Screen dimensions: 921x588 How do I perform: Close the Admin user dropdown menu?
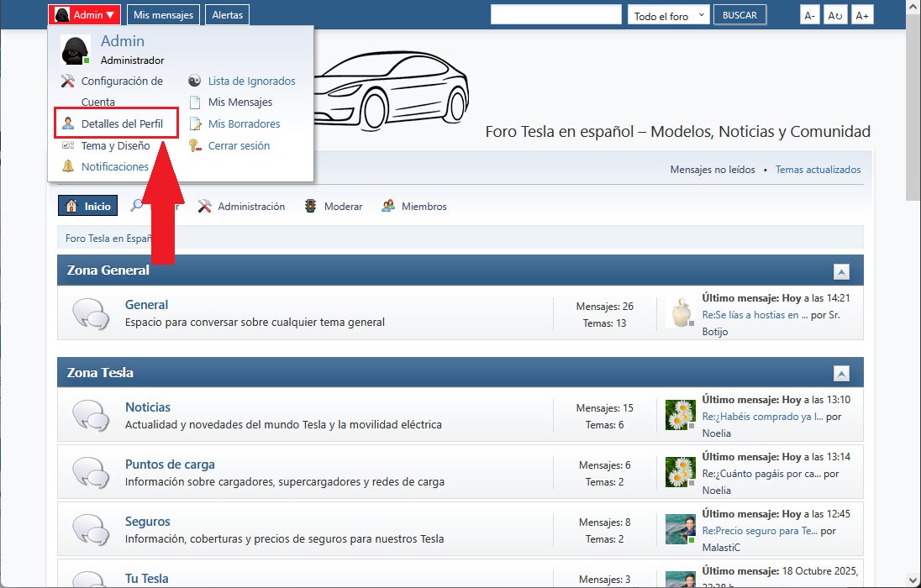pyautogui.click(x=85, y=15)
